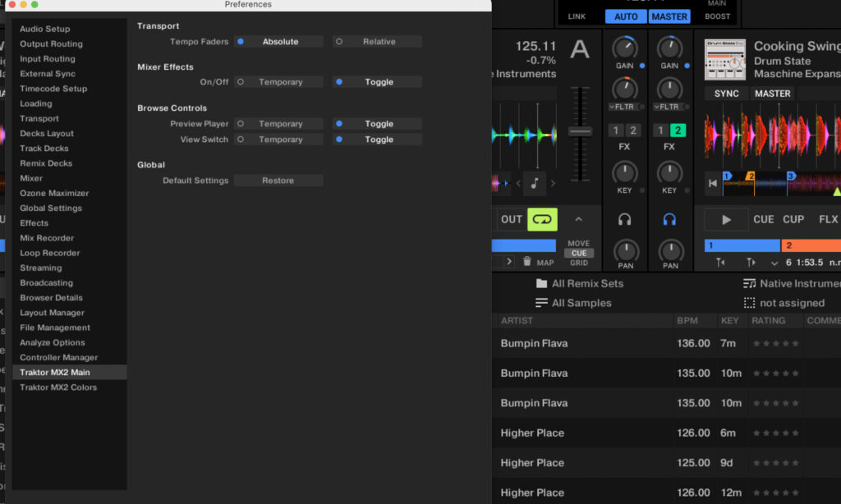Disable the blue headphone cue on right channel
The height and width of the screenshot is (504, 841).
click(669, 219)
